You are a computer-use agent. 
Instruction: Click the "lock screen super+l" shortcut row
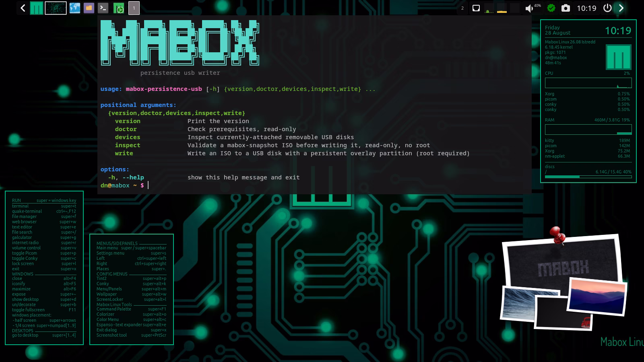pyautogui.click(x=44, y=263)
